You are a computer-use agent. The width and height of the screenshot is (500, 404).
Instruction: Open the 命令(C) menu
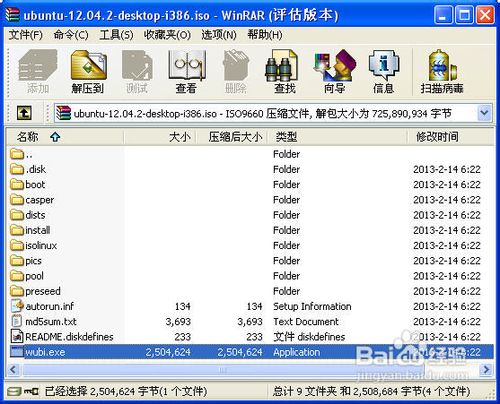71,35
